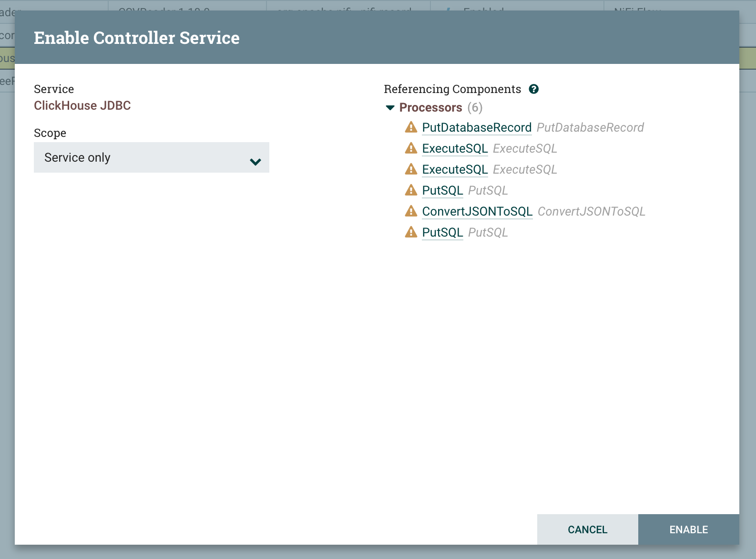This screenshot has height=559, width=756.
Task: Click the Enable button
Action: tap(688, 529)
